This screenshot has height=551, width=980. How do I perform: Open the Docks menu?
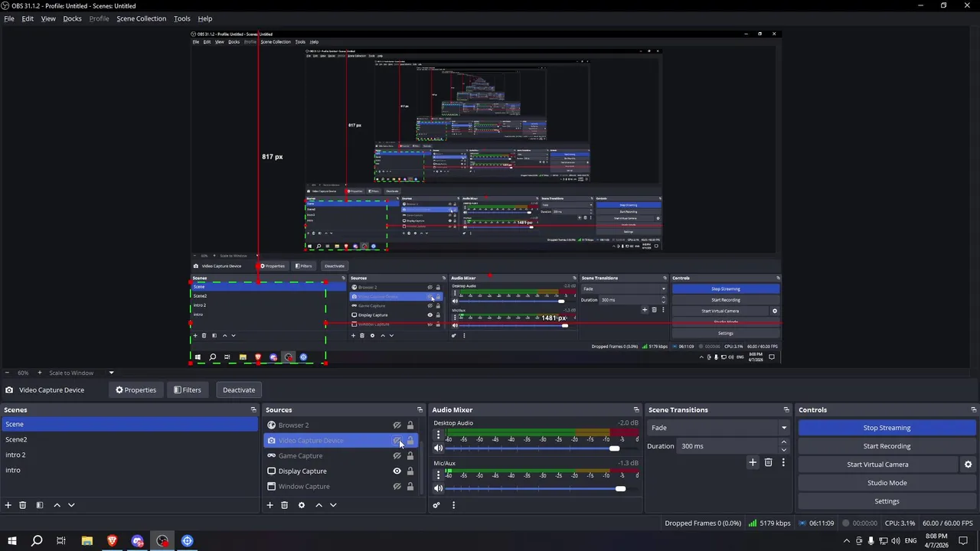72,18
